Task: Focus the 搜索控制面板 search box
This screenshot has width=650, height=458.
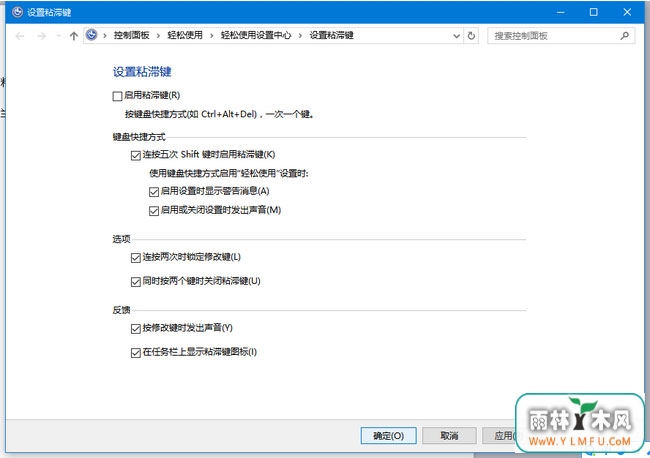Action: pos(561,36)
